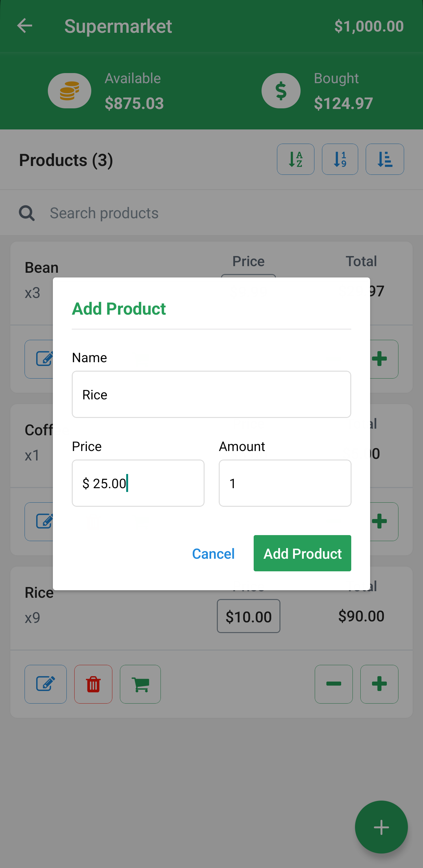This screenshot has width=423, height=868.
Task: Sort products alphabetically A to Z
Action: point(295,159)
